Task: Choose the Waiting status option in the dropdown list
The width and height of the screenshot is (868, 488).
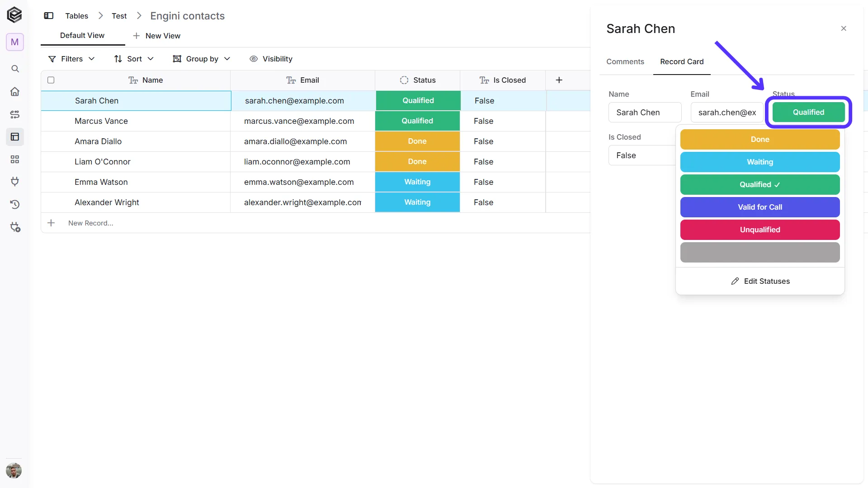Action: click(759, 162)
